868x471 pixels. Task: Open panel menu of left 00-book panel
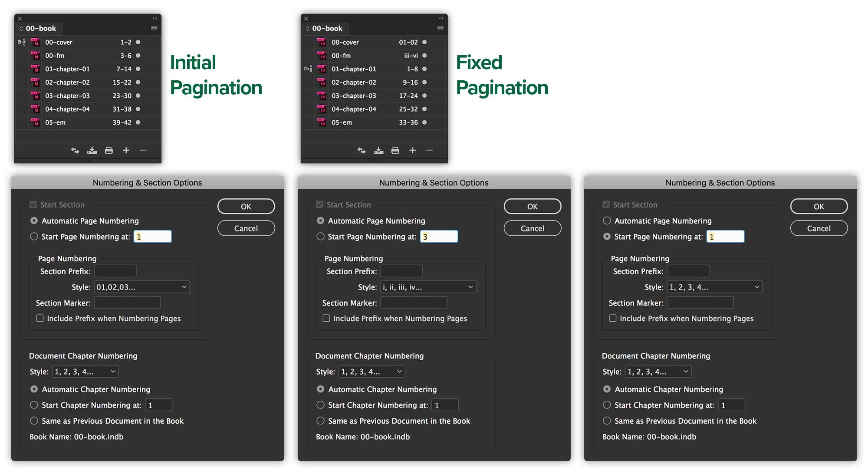coord(154,28)
